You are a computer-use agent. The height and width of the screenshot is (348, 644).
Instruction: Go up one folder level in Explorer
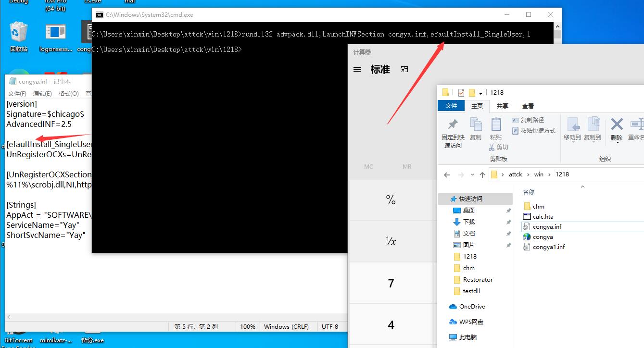(482, 174)
